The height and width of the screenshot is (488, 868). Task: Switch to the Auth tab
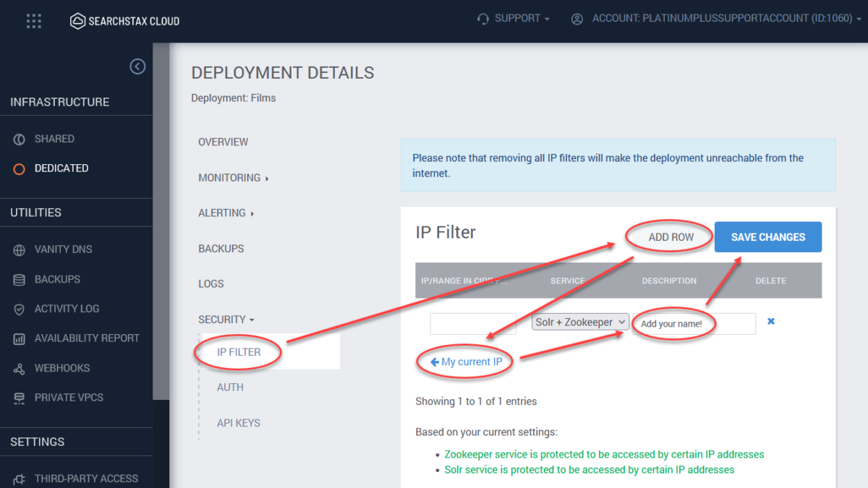coord(230,387)
